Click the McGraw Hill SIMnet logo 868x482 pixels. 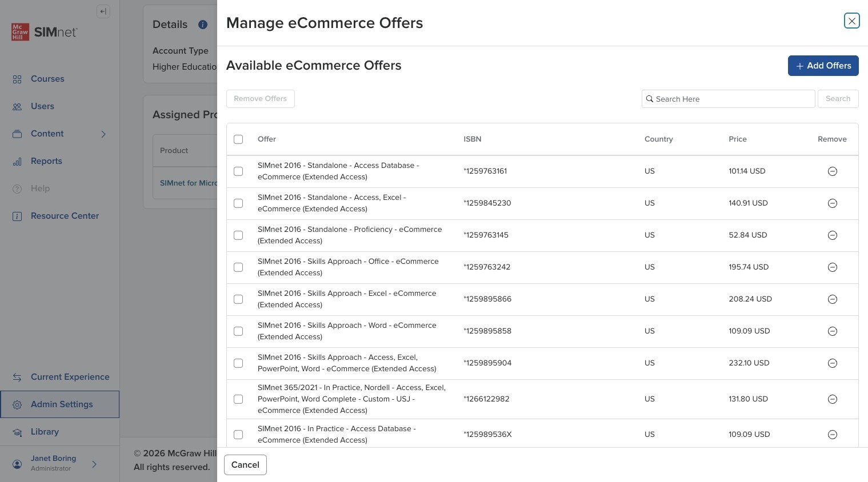[x=45, y=32]
